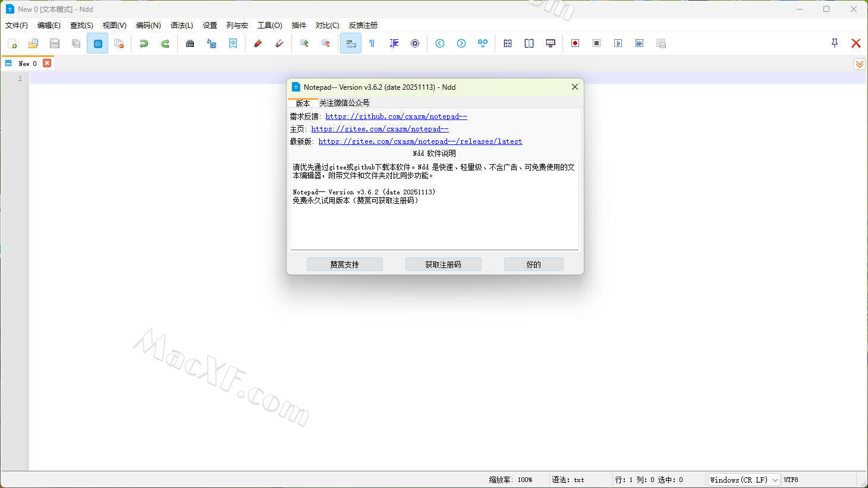Click the GO jump toolbar icon
868x488 pixels.
coord(482,43)
